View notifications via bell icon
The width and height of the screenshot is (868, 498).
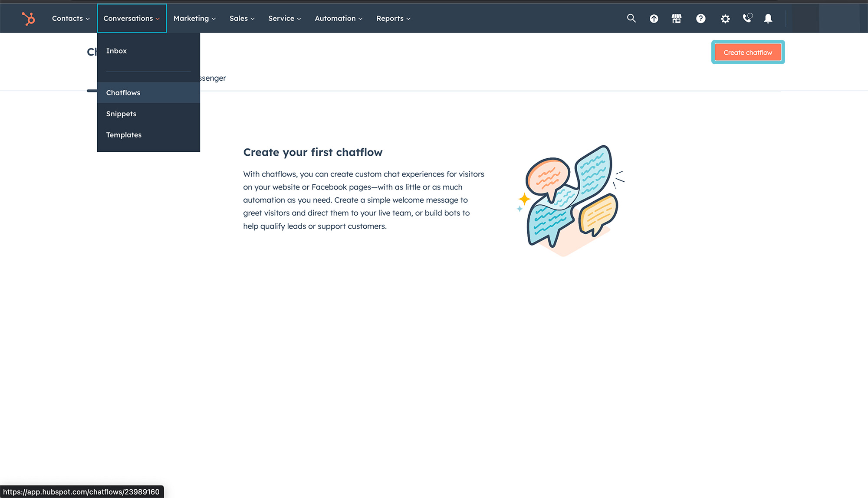pyautogui.click(x=768, y=18)
